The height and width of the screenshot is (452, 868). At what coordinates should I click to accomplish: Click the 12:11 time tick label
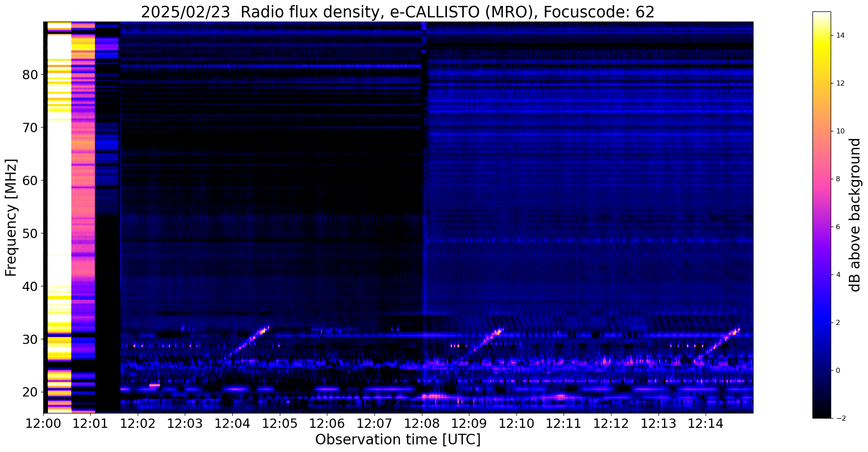click(563, 424)
